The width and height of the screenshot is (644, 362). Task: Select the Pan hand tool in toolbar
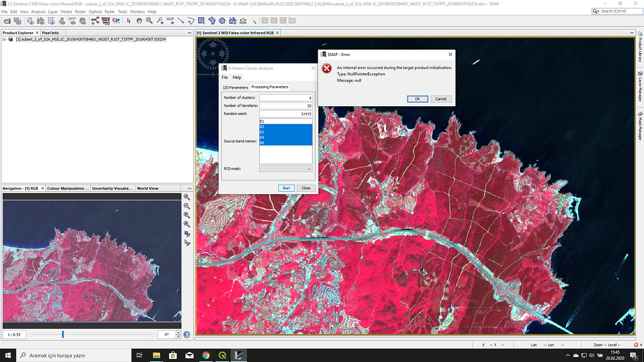(x=139, y=21)
